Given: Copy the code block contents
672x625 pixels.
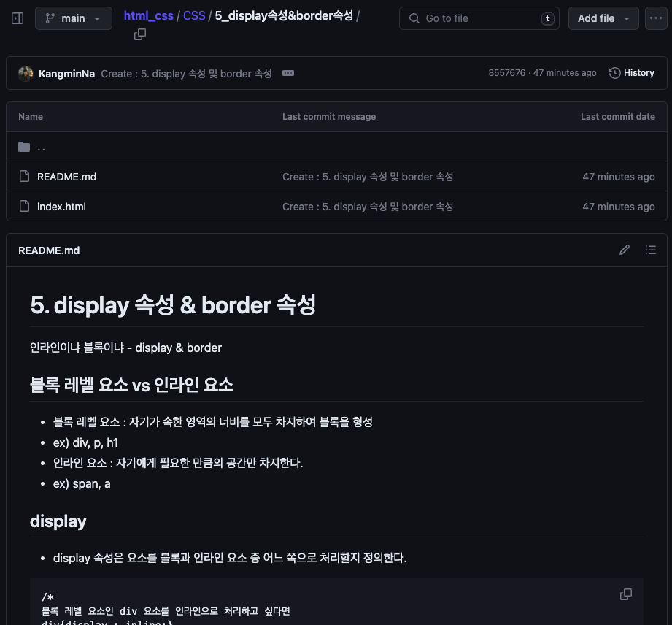Looking at the screenshot, I should tap(626, 594).
